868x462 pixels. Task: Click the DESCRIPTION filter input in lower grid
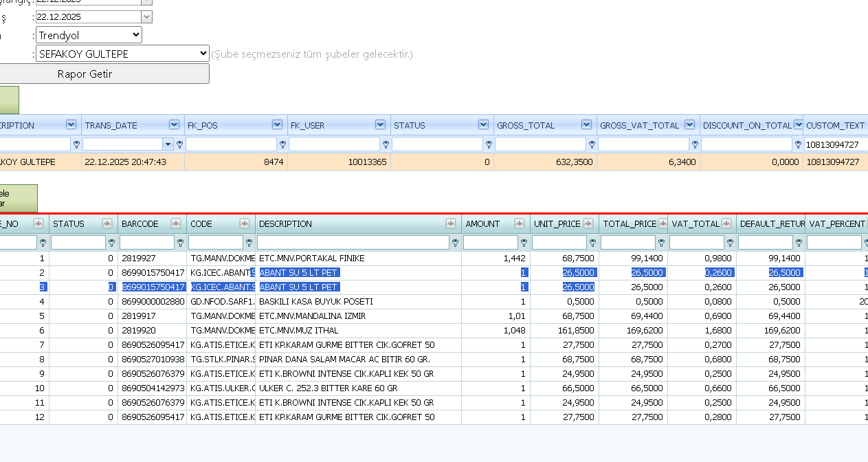(353, 243)
